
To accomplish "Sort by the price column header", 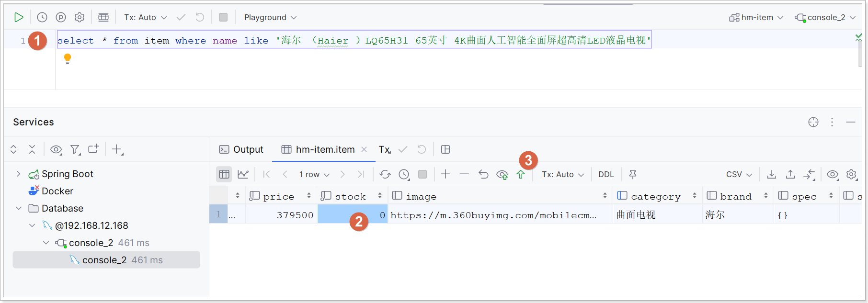I will [x=281, y=196].
